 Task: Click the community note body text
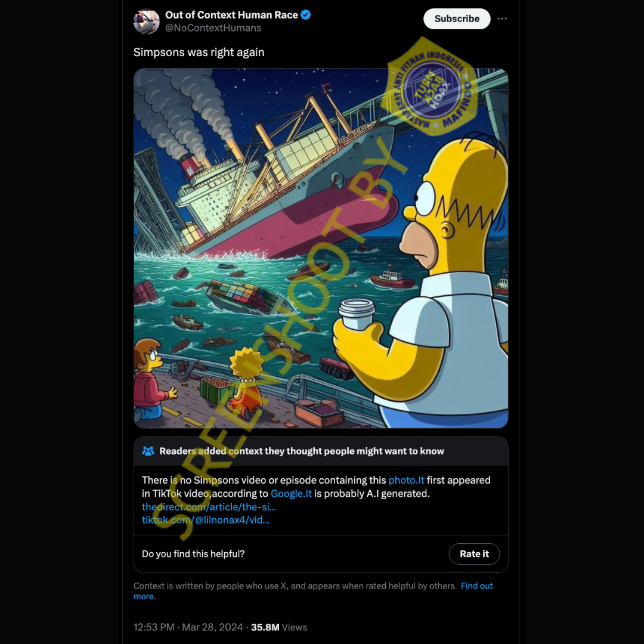click(316, 487)
